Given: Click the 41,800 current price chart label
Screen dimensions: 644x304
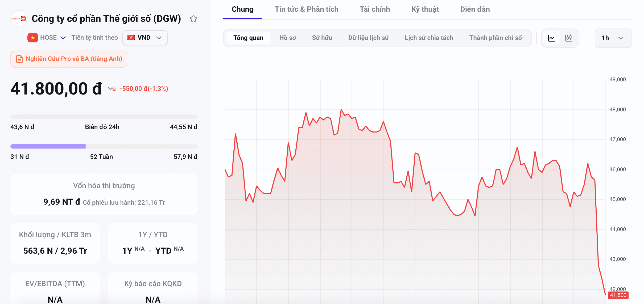Looking at the screenshot, I should coord(618,295).
